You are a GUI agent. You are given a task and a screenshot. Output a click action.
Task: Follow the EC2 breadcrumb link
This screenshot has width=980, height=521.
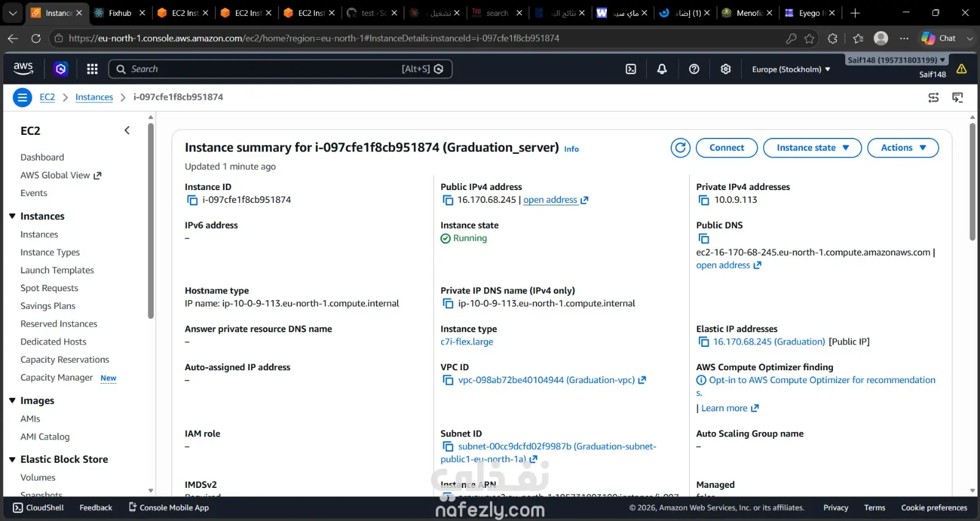click(47, 97)
